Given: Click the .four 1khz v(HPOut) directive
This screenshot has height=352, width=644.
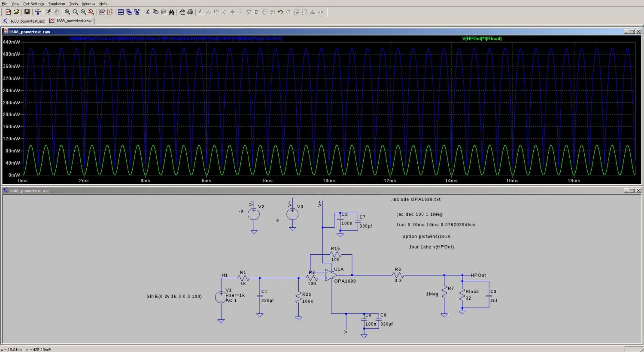Looking at the screenshot, I should [x=431, y=247].
